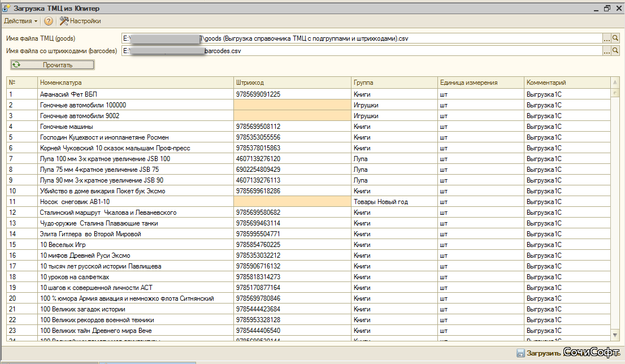Select 'Лупа 100 мм 3-х кратное увеличение' row
This screenshot has width=625, height=364.
click(x=309, y=159)
